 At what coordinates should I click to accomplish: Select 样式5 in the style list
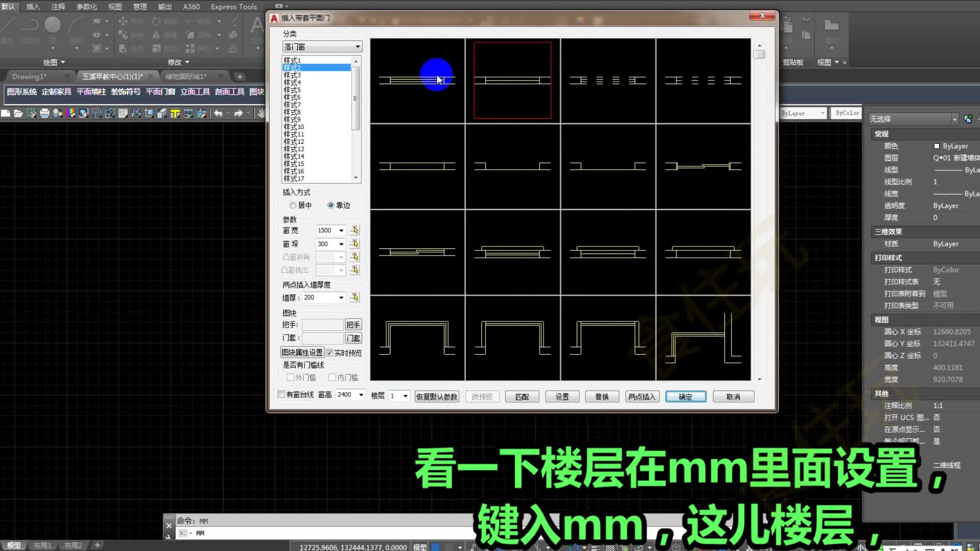292,90
